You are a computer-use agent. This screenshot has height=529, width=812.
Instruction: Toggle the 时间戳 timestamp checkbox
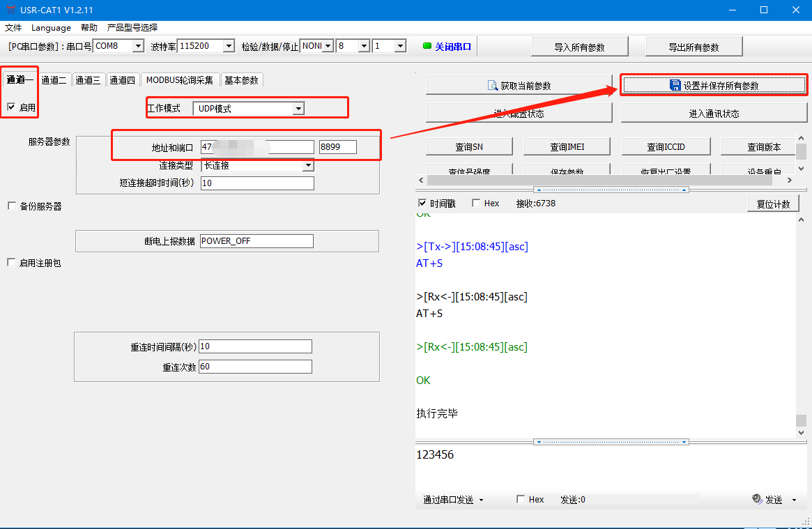coord(422,203)
